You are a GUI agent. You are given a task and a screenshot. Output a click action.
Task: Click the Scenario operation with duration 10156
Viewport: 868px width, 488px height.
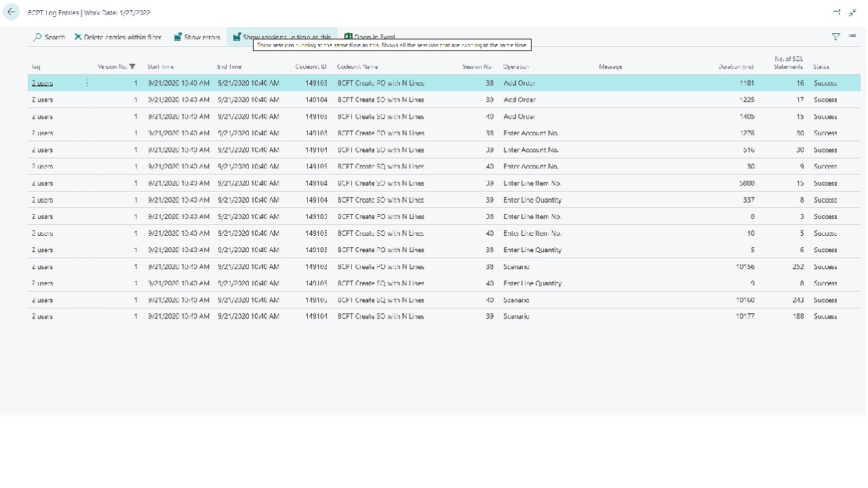pos(516,266)
